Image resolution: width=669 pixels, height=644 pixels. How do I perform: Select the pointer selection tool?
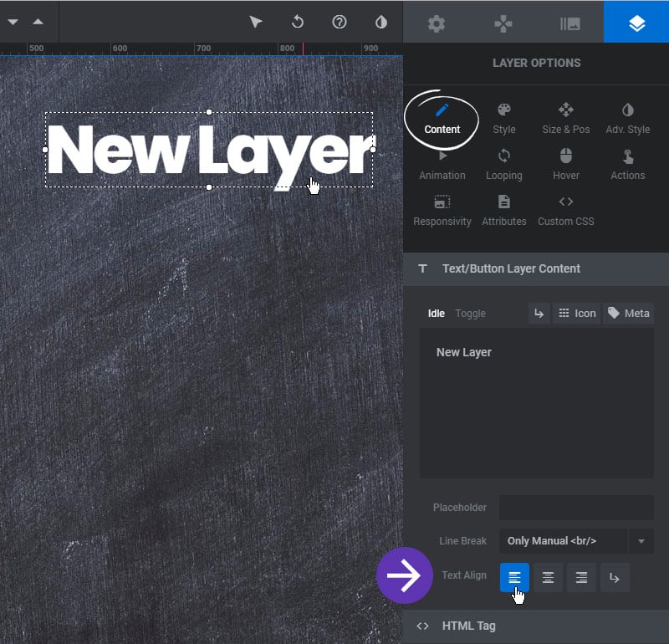pos(255,22)
